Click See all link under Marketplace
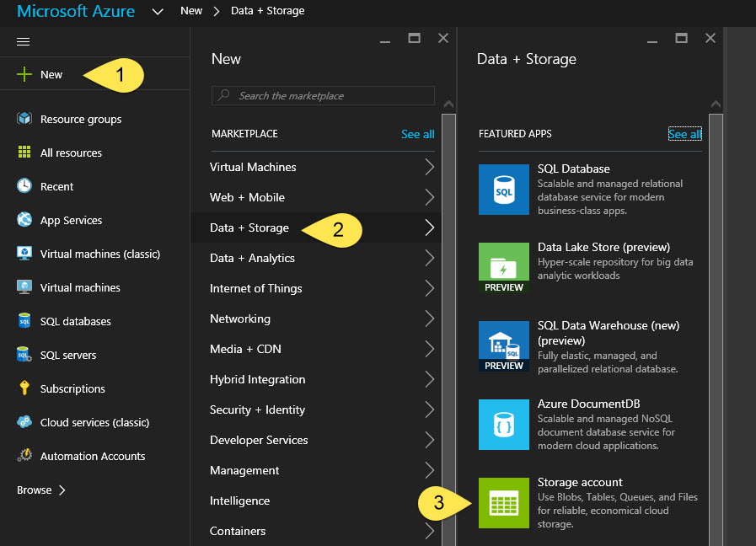This screenshot has height=546, width=756. click(417, 134)
